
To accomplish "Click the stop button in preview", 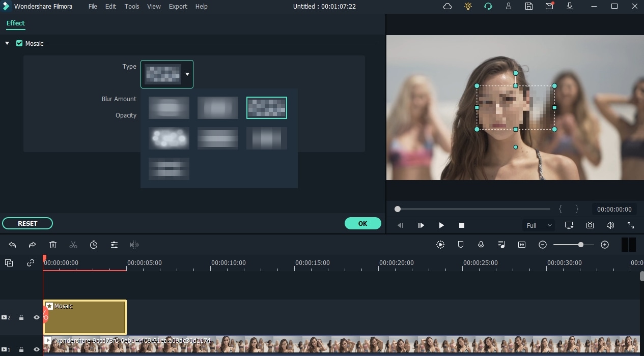I will point(462,225).
